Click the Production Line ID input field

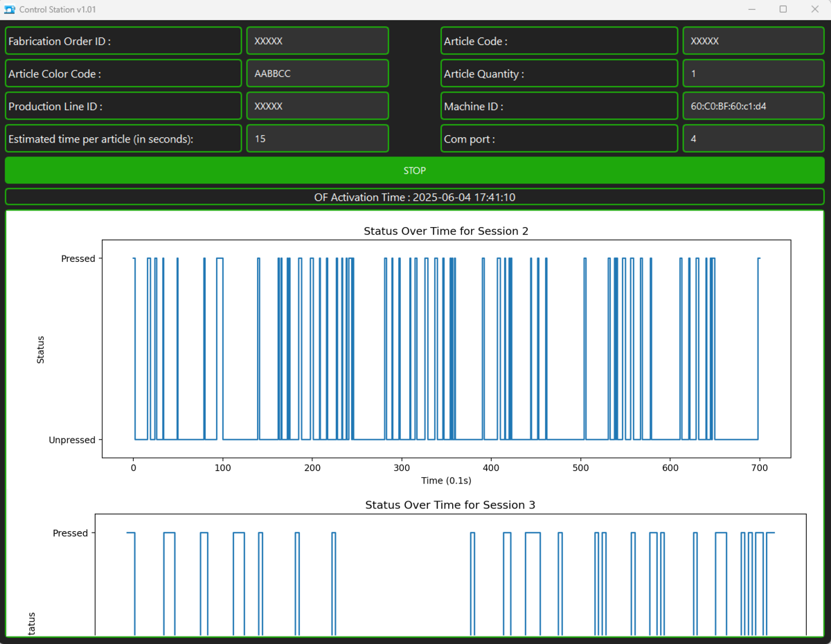pos(317,106)
